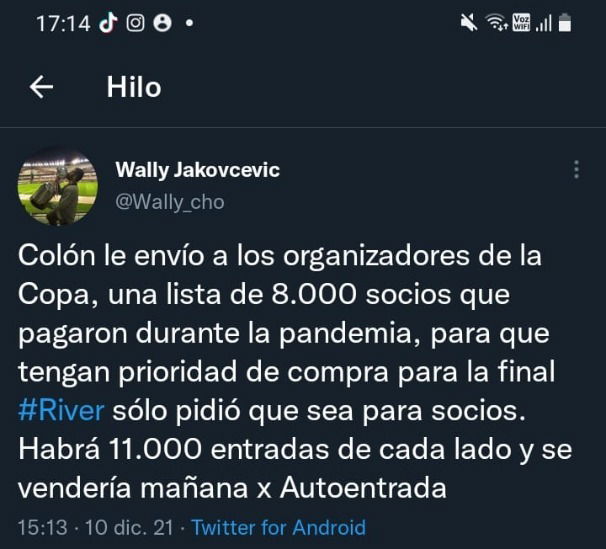Tap the back arrow next to Hilo

(x=41, y=87)
